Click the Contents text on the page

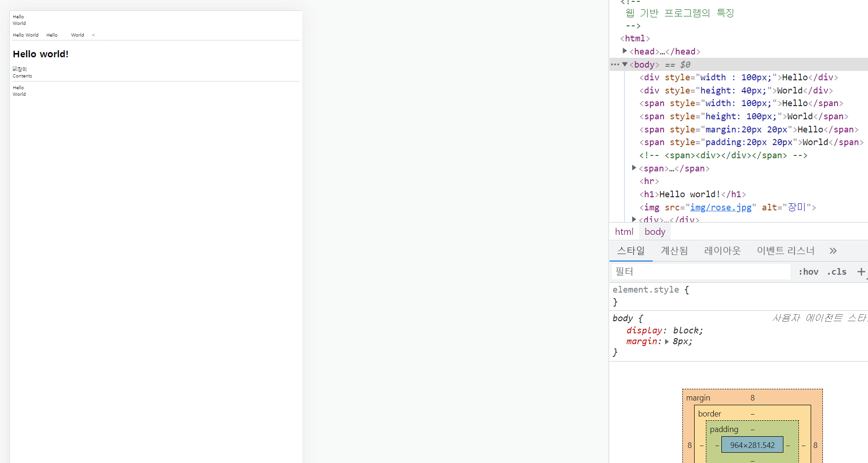[23, 76]
